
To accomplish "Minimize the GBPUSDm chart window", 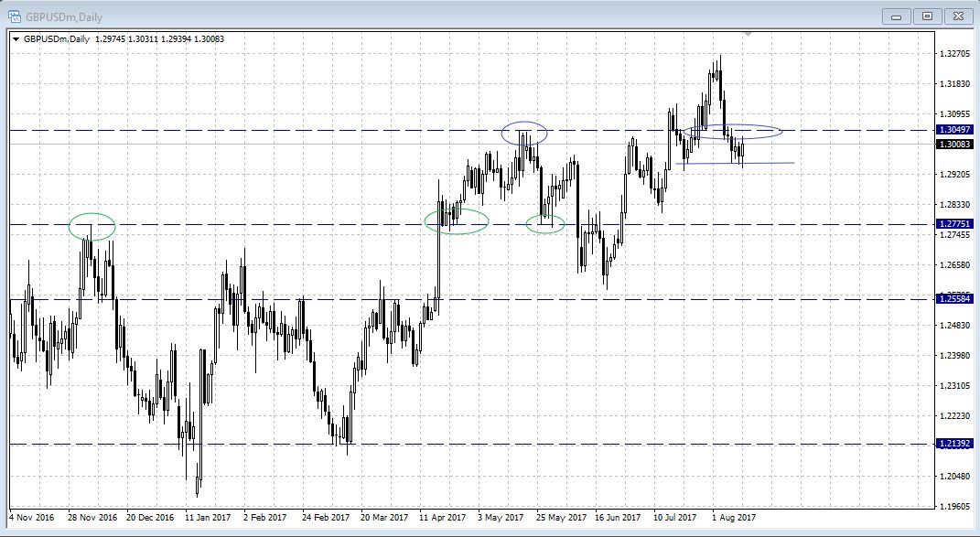I will 898,16.
